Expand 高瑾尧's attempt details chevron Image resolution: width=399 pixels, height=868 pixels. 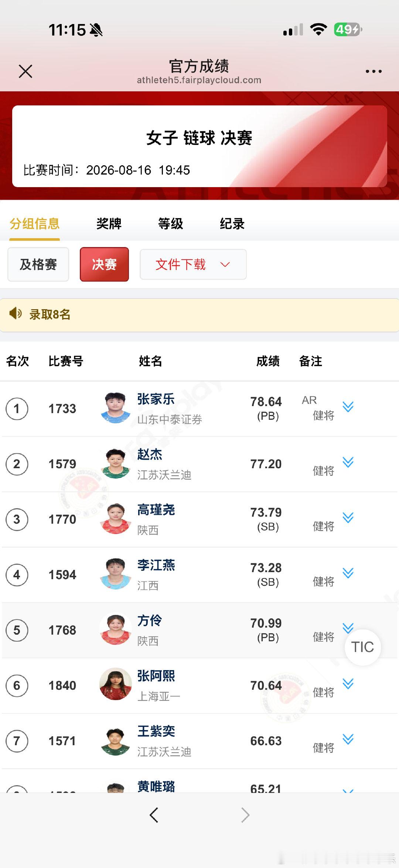348,518
